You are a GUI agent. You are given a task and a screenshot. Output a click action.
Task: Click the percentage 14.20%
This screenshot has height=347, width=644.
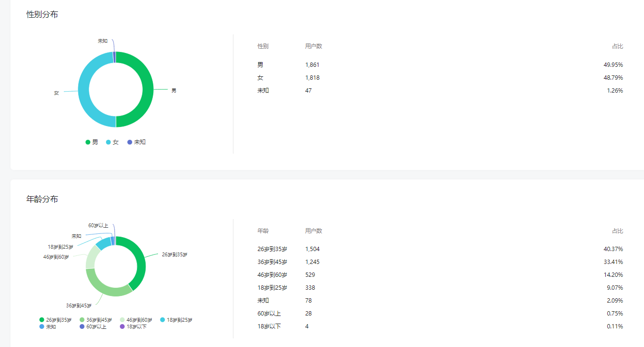613,275
